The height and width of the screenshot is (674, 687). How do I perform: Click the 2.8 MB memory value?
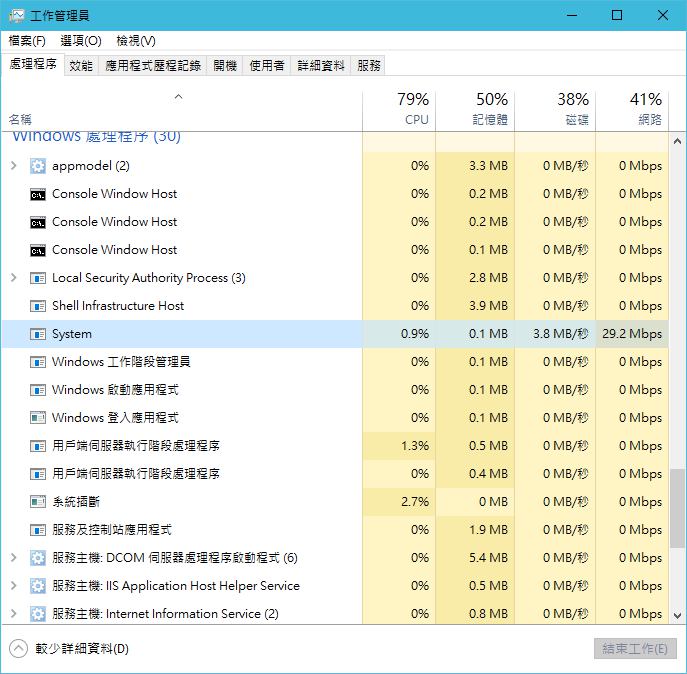point(488,278)
